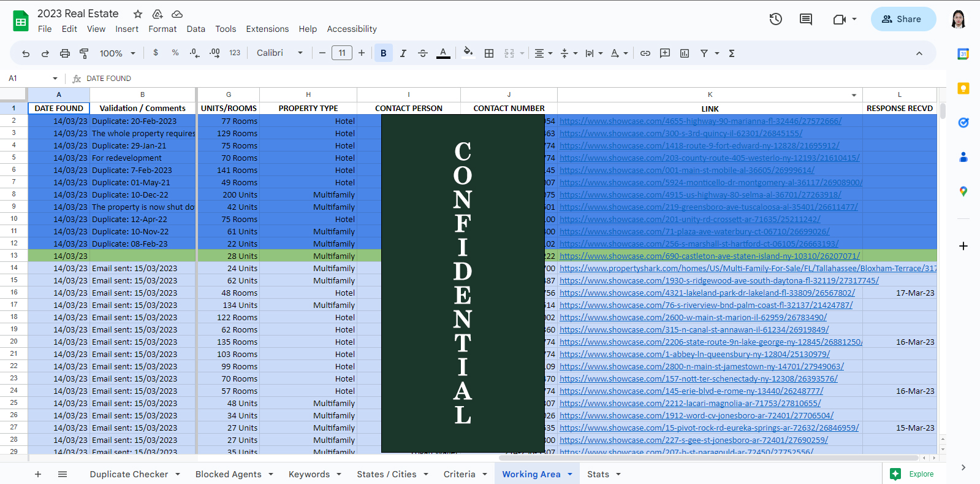Open the File menu
Screen dimensions: 980x484
click(x=45, y=29)
